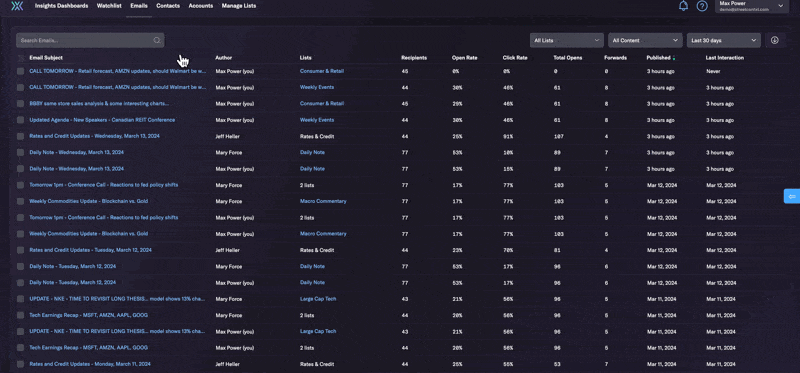Open the Watchlist page
Screen dimensions: 800x373
pyautogui.click(x=109, y=6)
